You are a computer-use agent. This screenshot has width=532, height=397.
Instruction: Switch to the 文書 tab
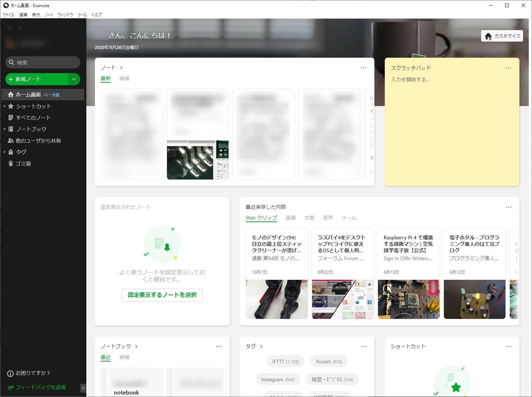[309, 218]
